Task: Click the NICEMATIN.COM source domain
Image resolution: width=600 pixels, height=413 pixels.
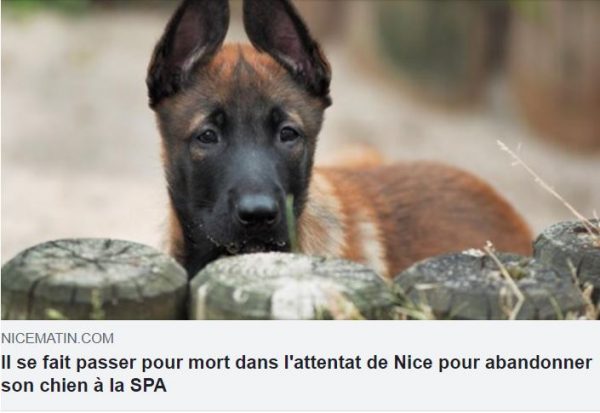Action: click(x=57, y=338)
